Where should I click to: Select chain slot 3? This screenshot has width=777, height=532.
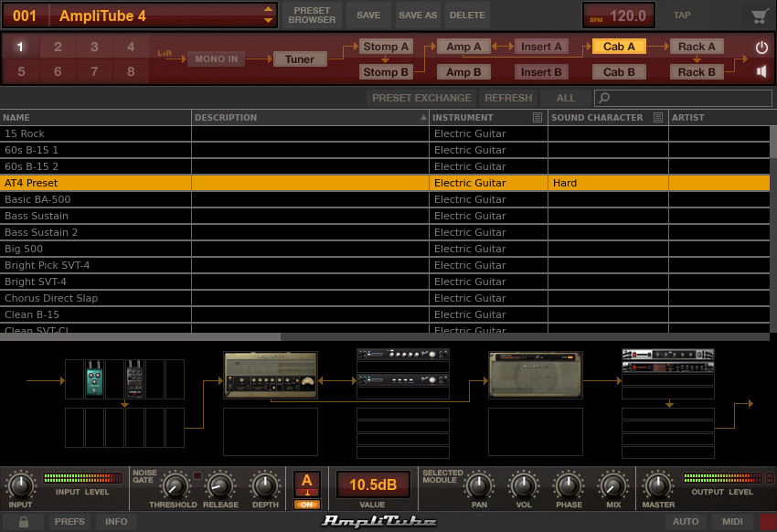click(x=94, y=47)
